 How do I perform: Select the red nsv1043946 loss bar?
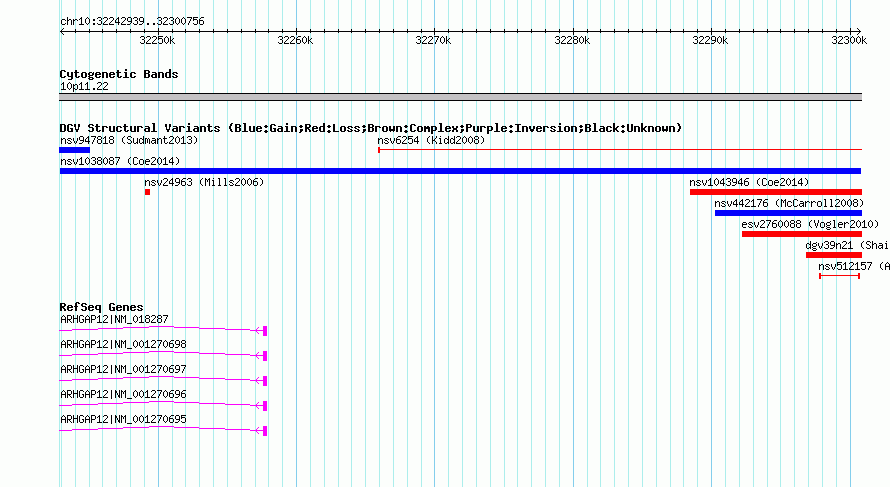[776, 192]
